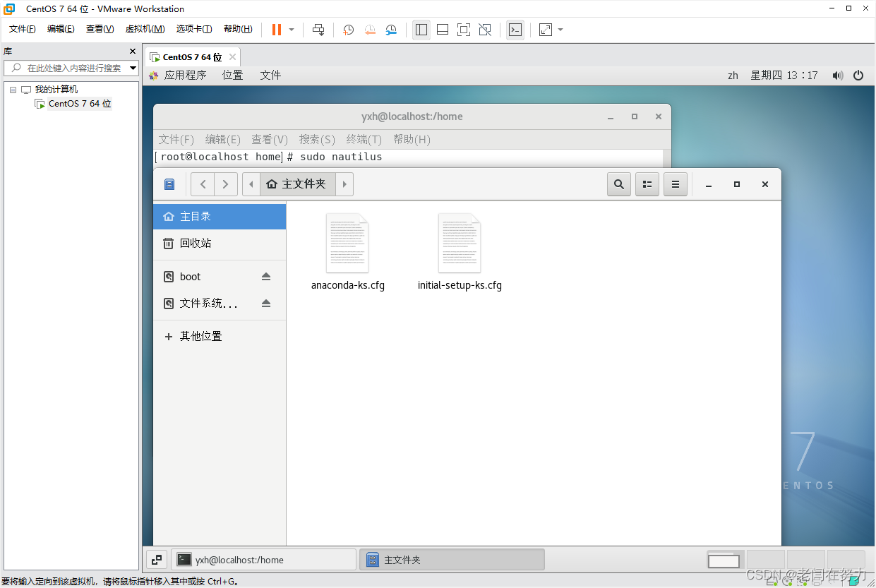Take a snapshot of this virtual machine
Screen dimensions: 876x588
(x=348, y=30)
